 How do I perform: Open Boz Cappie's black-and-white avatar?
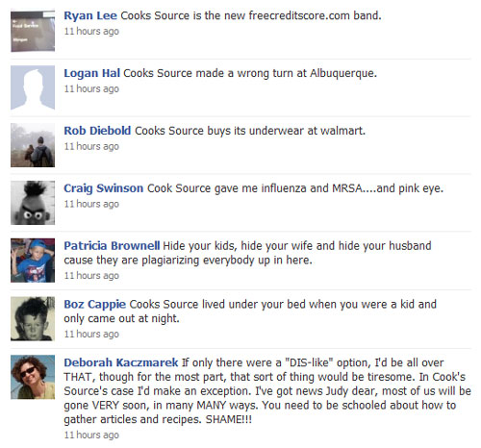tap(33, 318)
